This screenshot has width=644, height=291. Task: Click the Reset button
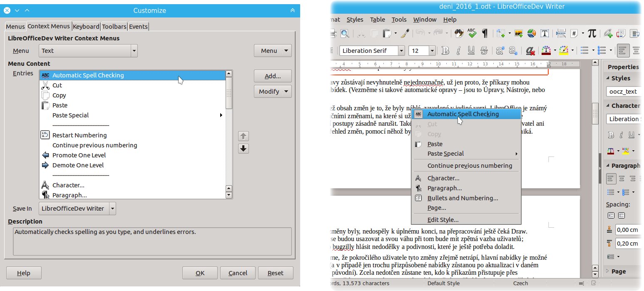pos(276,273)
